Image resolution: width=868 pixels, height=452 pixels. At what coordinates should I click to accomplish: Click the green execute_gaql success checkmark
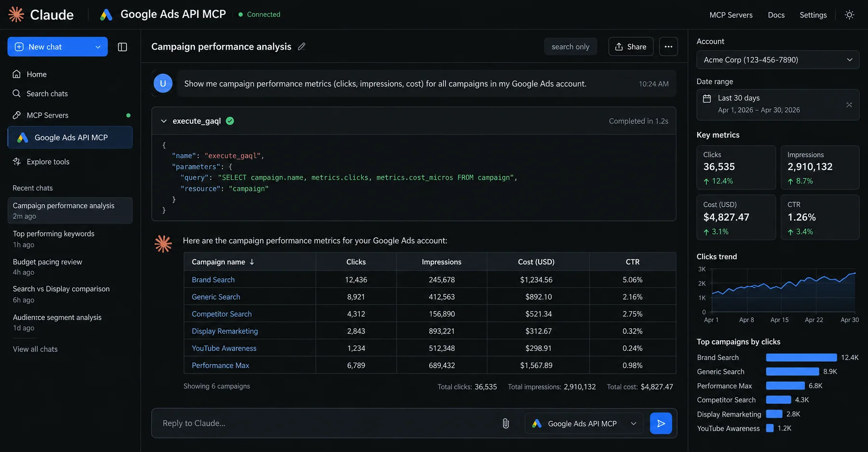click(230, 121)
